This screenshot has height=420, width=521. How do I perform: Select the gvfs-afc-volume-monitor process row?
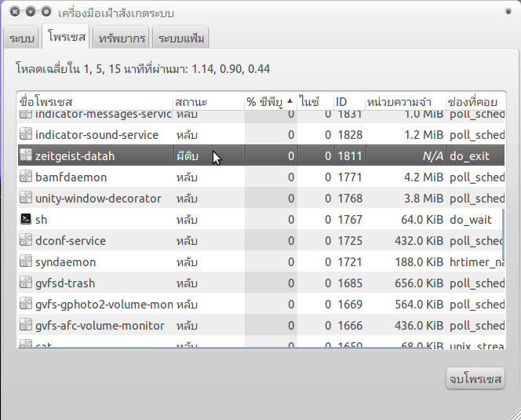pyautogui.click(x=235, y=326)
